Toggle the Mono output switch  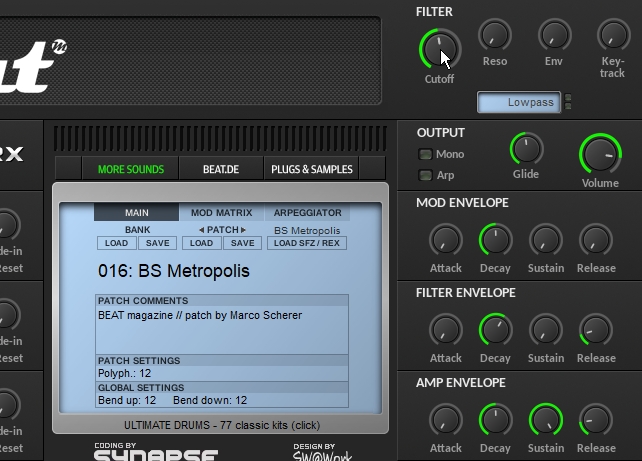tap(425, 154)
